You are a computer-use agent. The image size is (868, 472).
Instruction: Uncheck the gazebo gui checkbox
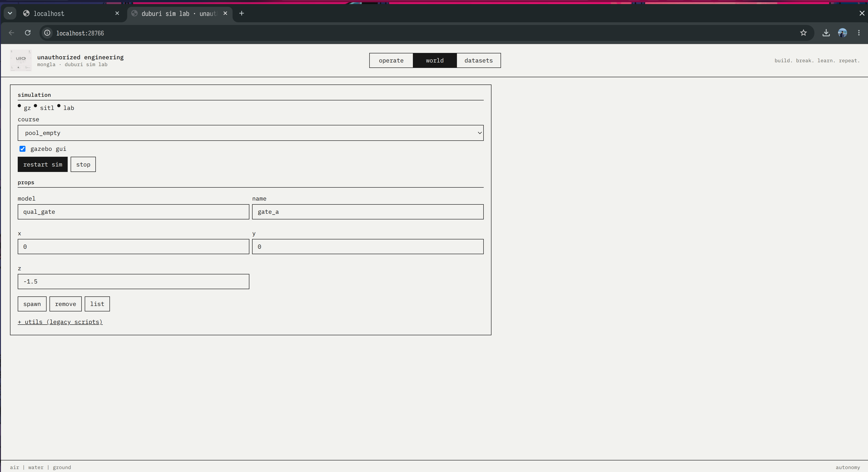[22, 149]
